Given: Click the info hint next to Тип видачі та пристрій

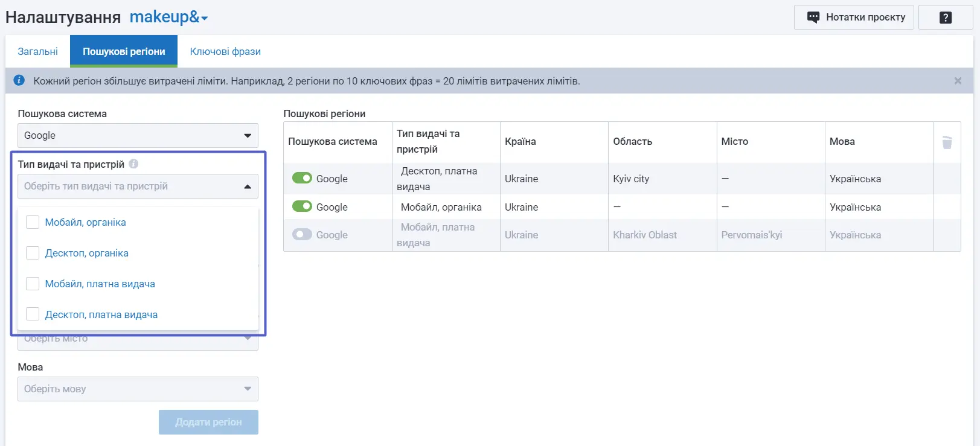Looking at the screenshot, I should (133, 164).
